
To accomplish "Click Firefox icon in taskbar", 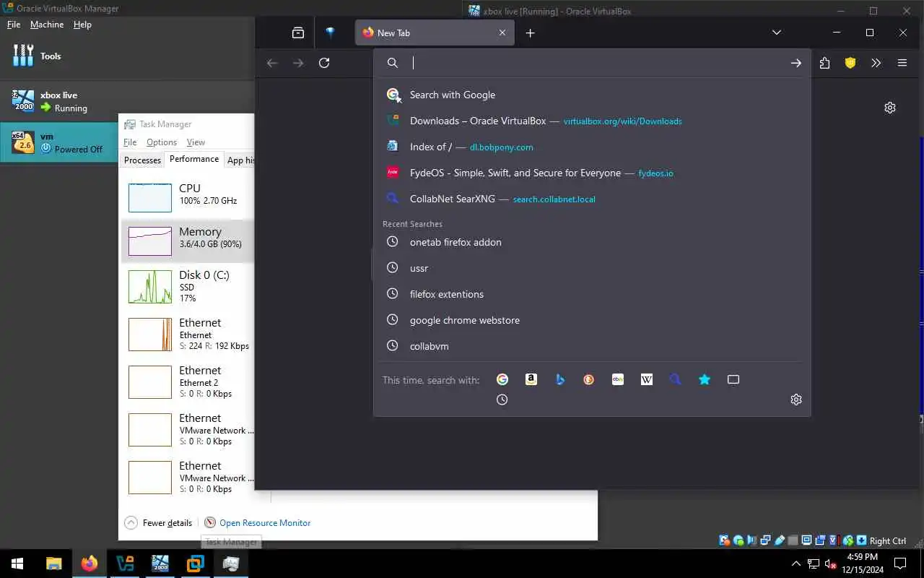I will point(89,564).
